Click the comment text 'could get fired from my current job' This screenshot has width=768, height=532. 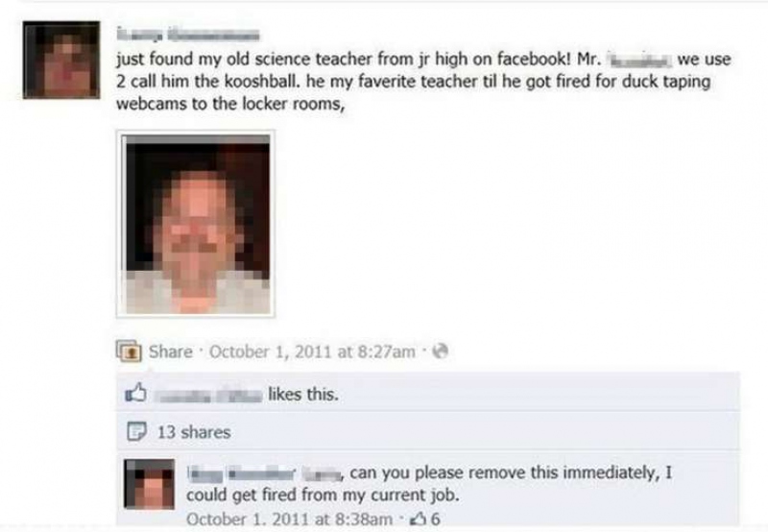323,496
